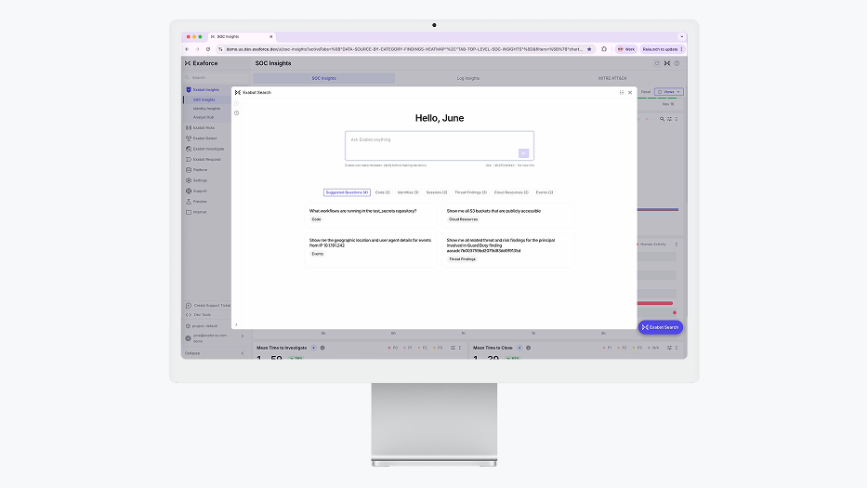
Task: Click the send button in the Exabot prompt box
Action: (x=523, y=153)
